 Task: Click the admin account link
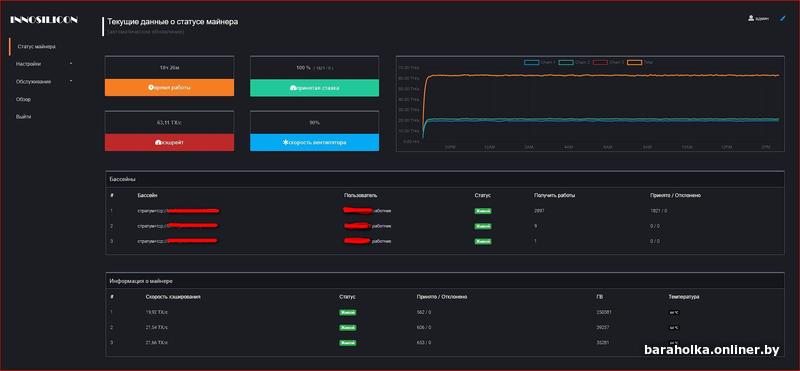762,19
